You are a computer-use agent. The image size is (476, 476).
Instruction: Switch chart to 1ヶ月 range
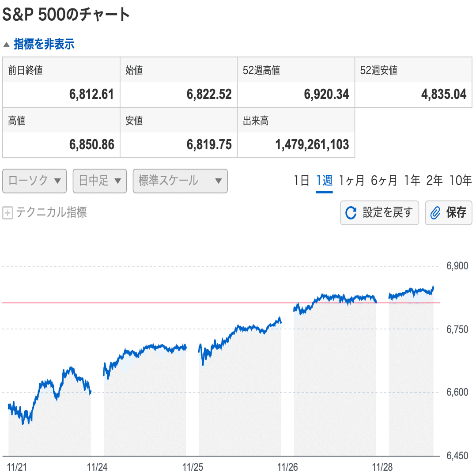coord(351,181)
